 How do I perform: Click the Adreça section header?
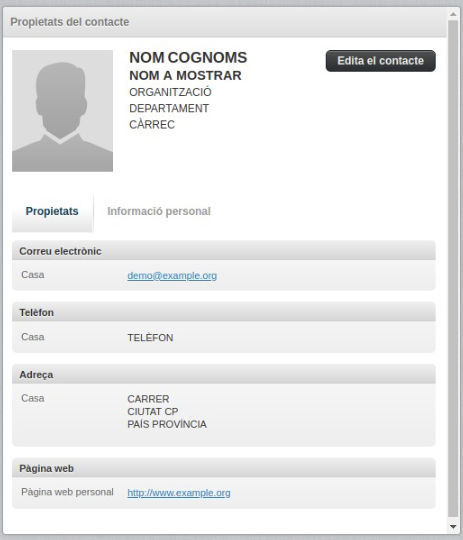[224, 374]
